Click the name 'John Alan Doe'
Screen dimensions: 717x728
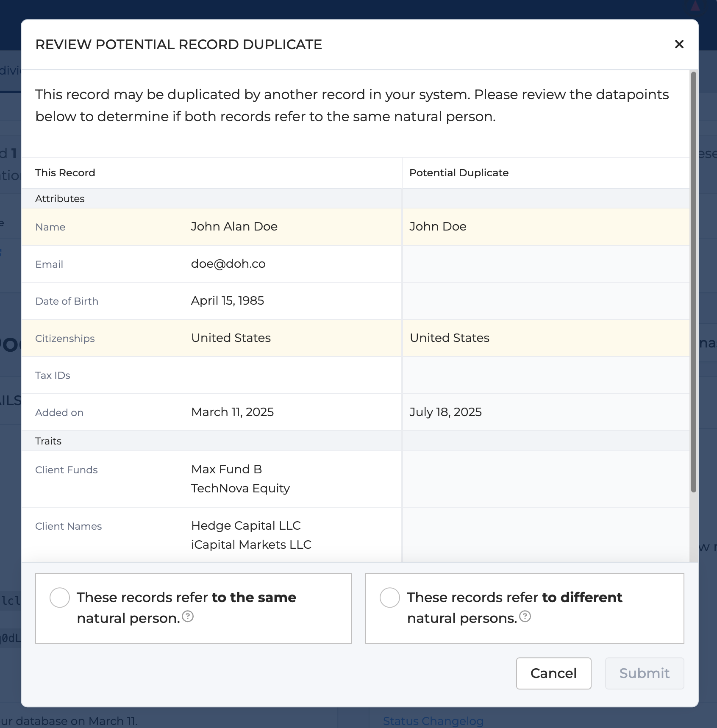pos(234,226)
